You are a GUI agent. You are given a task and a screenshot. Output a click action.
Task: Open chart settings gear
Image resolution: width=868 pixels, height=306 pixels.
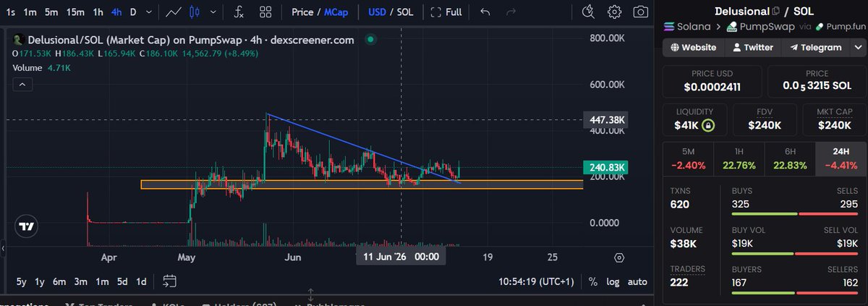(x=614, y=12)
